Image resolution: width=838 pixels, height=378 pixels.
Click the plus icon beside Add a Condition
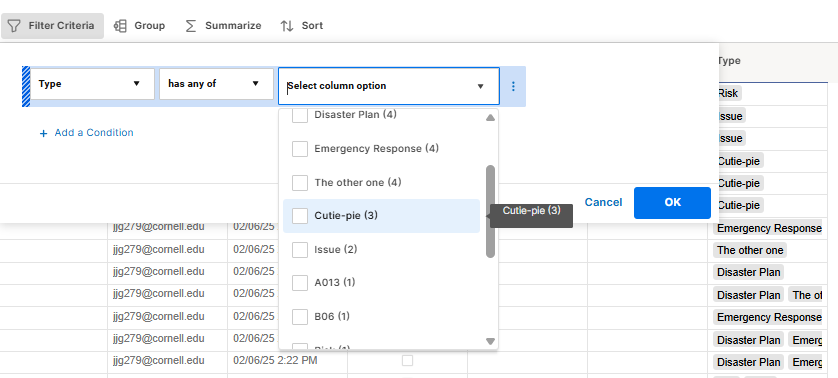click(43, 133)
